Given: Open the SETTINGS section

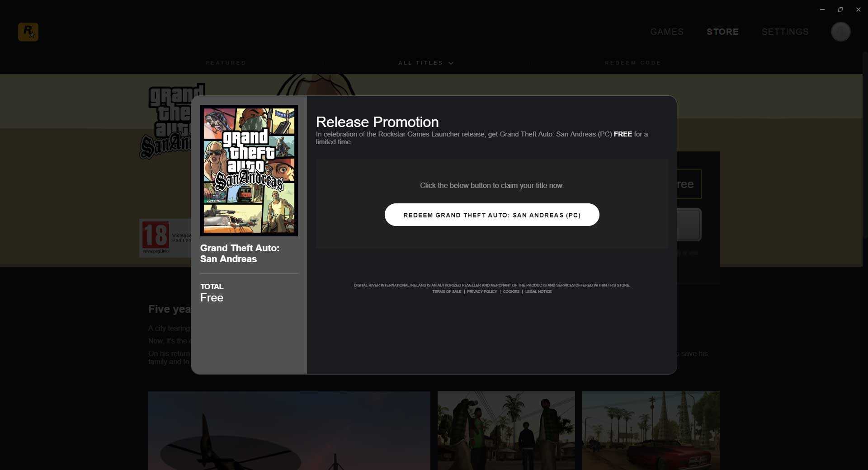Looking at the screenshot, I should click(x=785, y=32).
